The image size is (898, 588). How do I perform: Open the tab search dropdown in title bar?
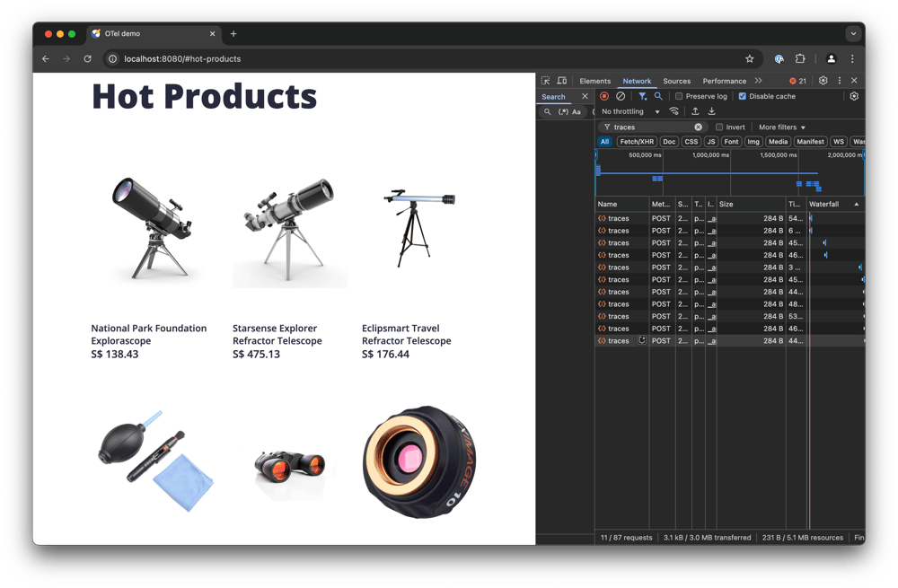coord(853,34)
